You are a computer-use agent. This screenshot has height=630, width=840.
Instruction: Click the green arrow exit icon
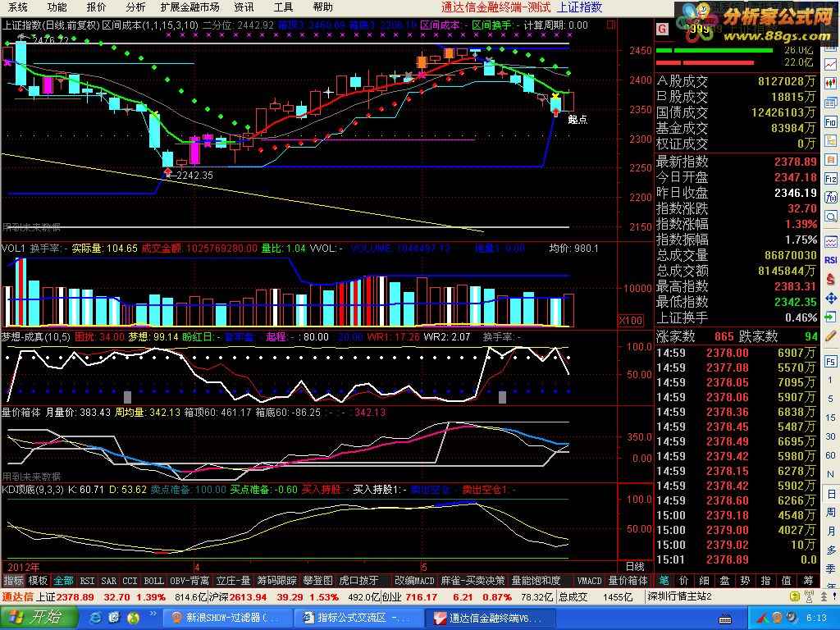(830, 317)
